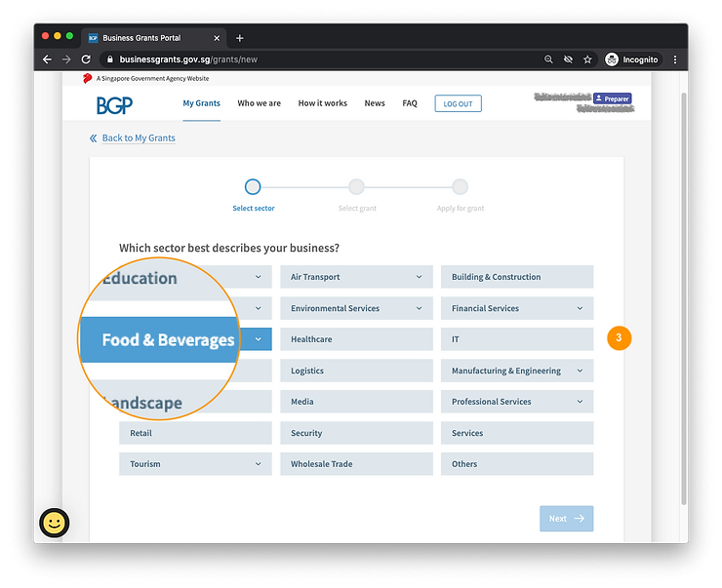Image resolution: width=722 pixels, height=588 pixels.
Task: Open a new browser tab
Action: pyautogui.click(x=239, y=38)
